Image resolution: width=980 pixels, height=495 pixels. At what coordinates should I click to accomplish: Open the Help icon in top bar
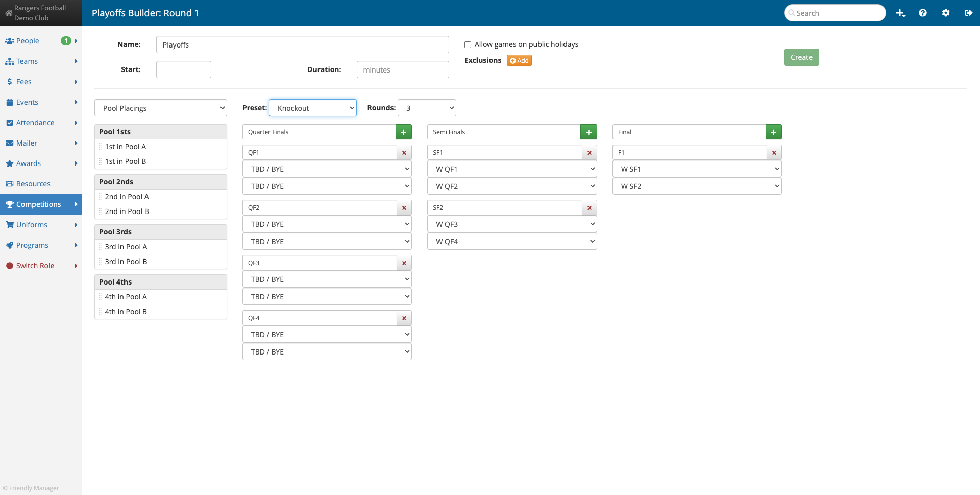tap(923, 13)
